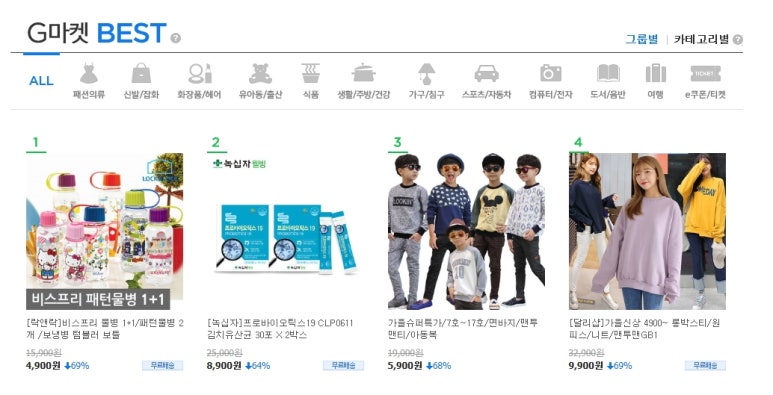Select the ALL category tab
Image resolution: width=773 pixels, height=395 pixels.
coord(41,81)
